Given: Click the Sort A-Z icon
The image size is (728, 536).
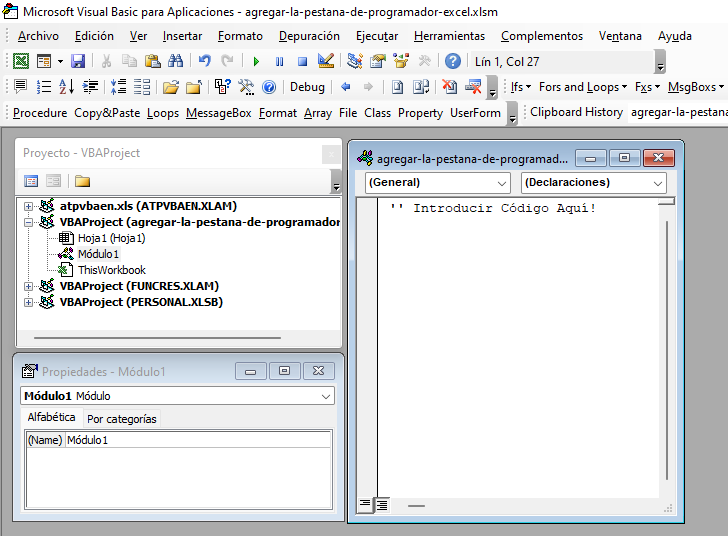Looking at the screenshot, I should (66, 87).
